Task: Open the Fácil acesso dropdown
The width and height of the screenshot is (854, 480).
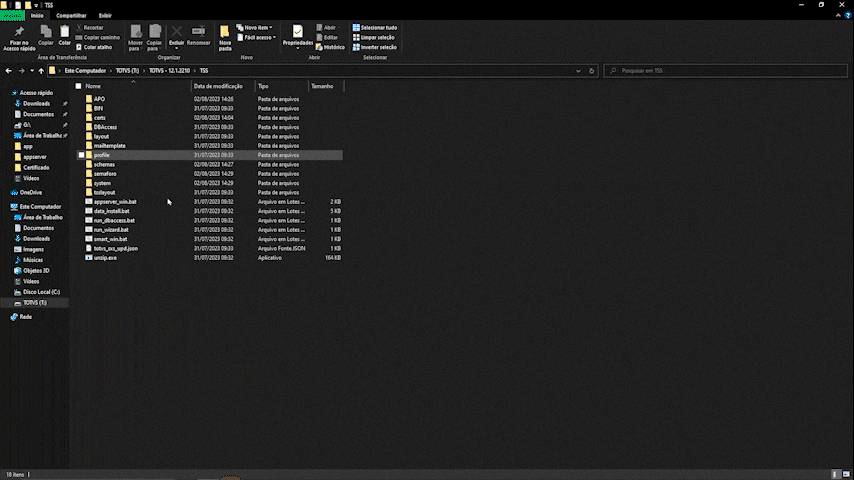Action: pyautogui.click(x=257, y=38)
